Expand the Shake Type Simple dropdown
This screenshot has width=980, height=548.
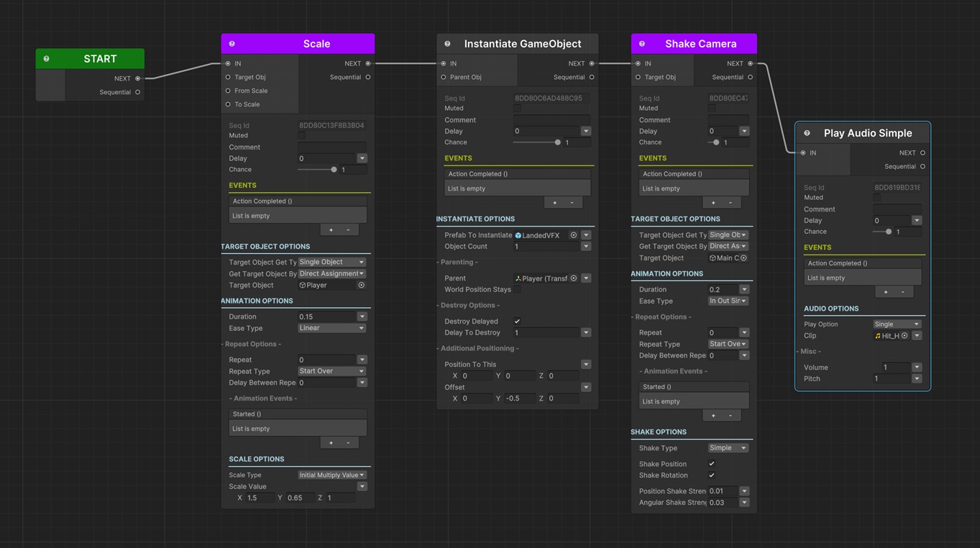(x=728, y=448)
